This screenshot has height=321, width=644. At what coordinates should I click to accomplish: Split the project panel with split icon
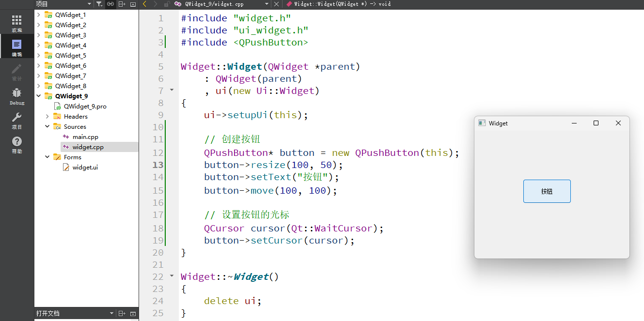point(122,4)
